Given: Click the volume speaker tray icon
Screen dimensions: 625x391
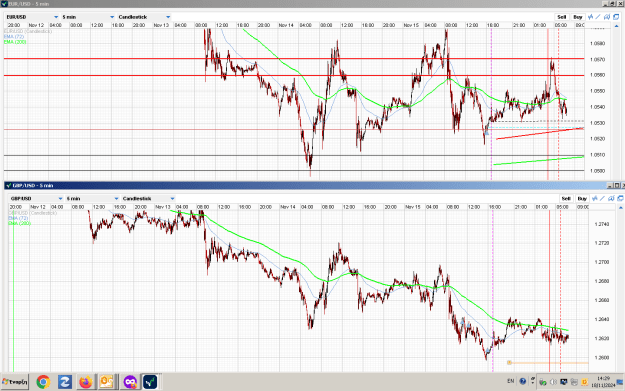Looking at the screenshot, I should 553,382.
